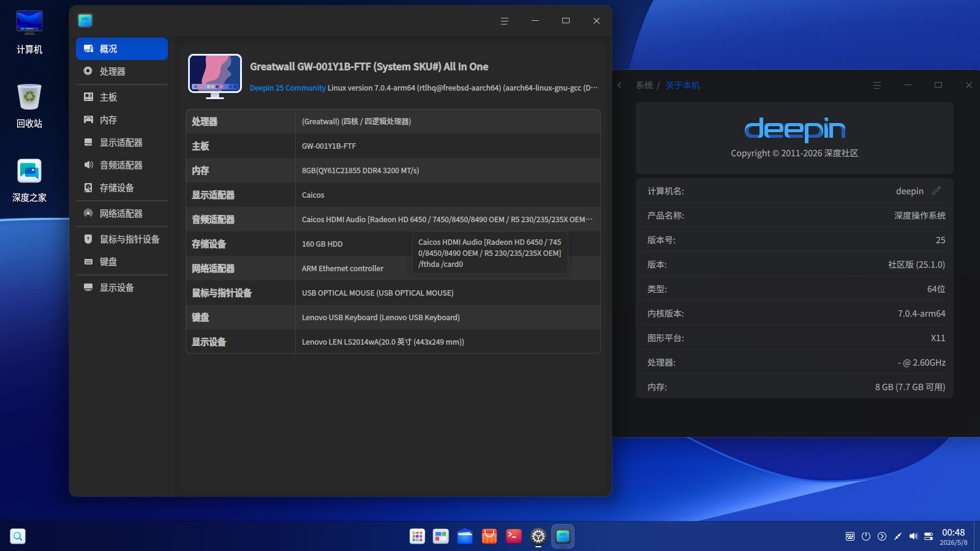This screenshot has width=980, height=551.
Task: Click the computer thumbnail image
Action: tap(215, 77)
